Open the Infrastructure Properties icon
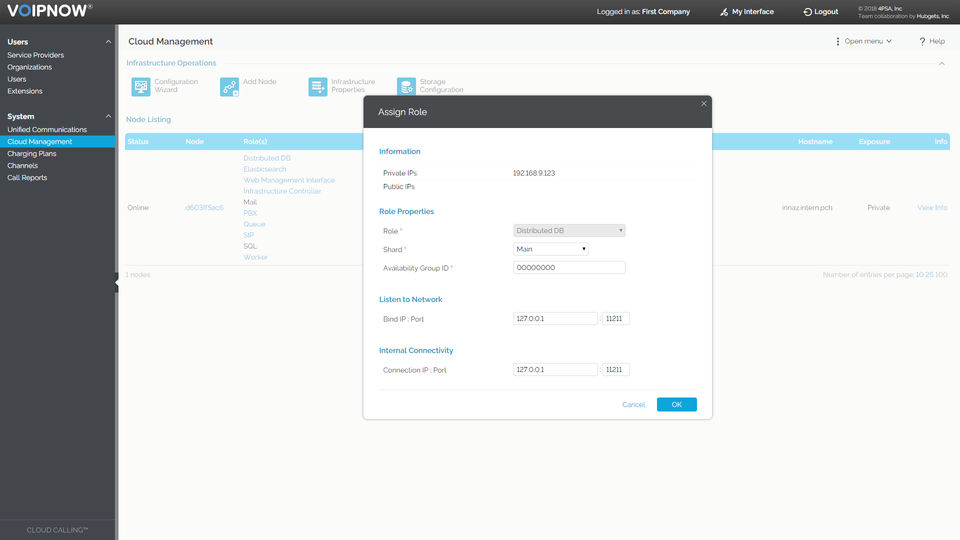The width and height of the screenshot is (960, 540). tap(318, 86)
